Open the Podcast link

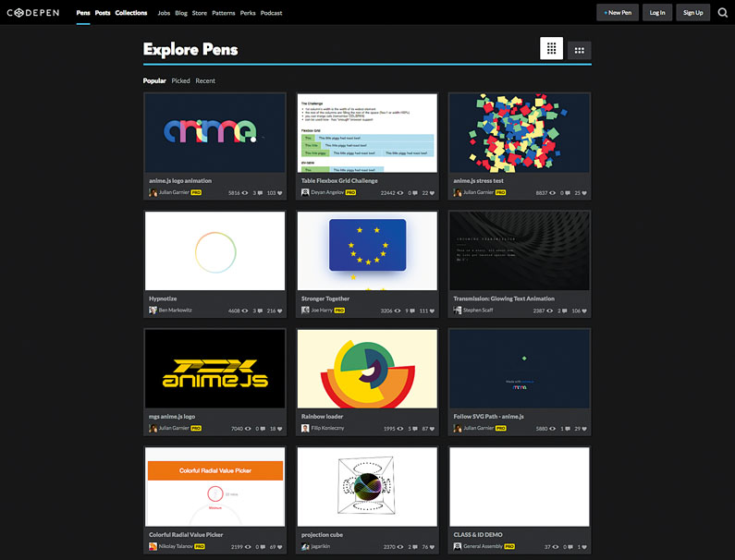click(x=272, y=13)
